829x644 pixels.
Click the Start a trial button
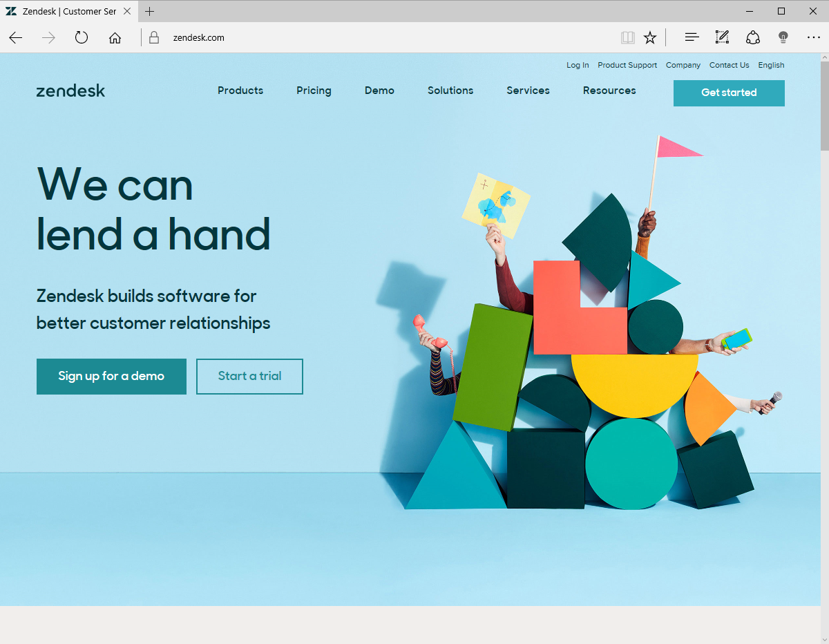[x=249, y=377]
